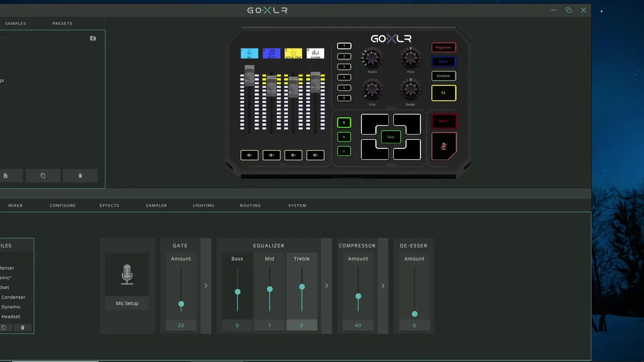644x362 pixels.
Task: Select the Music channel display on the device
Action: [x=271, y=53]
